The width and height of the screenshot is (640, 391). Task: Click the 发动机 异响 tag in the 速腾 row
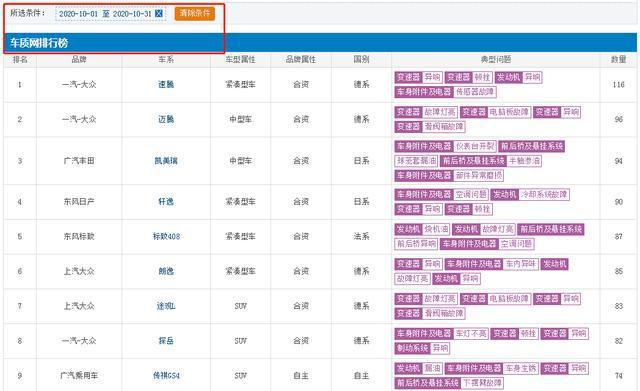point(518,77)
